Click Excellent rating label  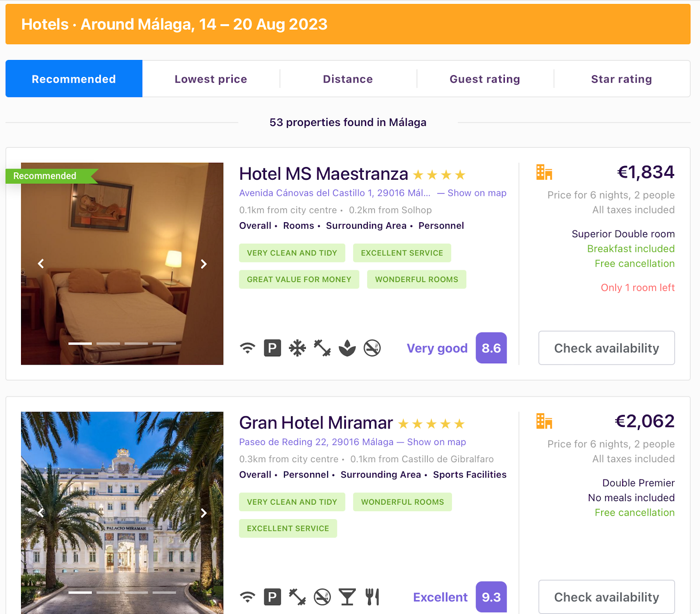coord(440,597)
